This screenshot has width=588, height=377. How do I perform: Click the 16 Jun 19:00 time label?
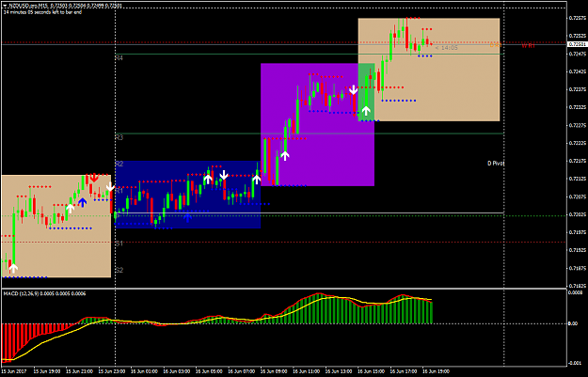point(436,371)
